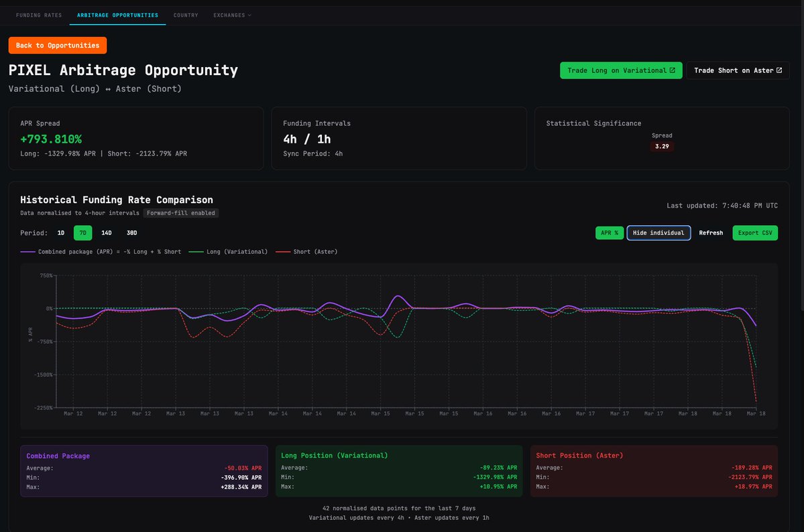Click the -396.90% APR combined minimum
This screenshot has width=804, height=532.
coord(241,477)
